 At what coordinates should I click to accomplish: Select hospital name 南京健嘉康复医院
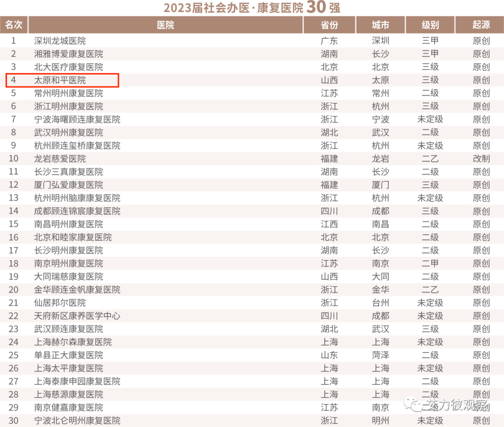tap(69, 408)
